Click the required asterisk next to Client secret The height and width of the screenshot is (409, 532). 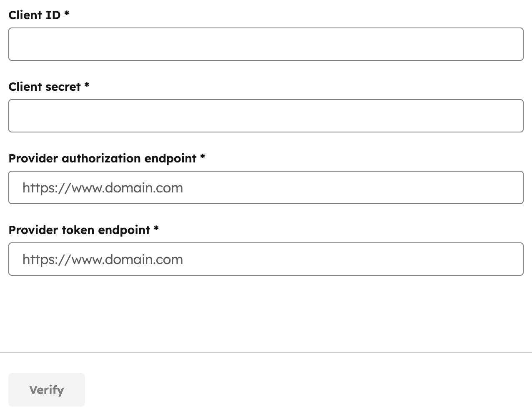(x=88, y=87)
